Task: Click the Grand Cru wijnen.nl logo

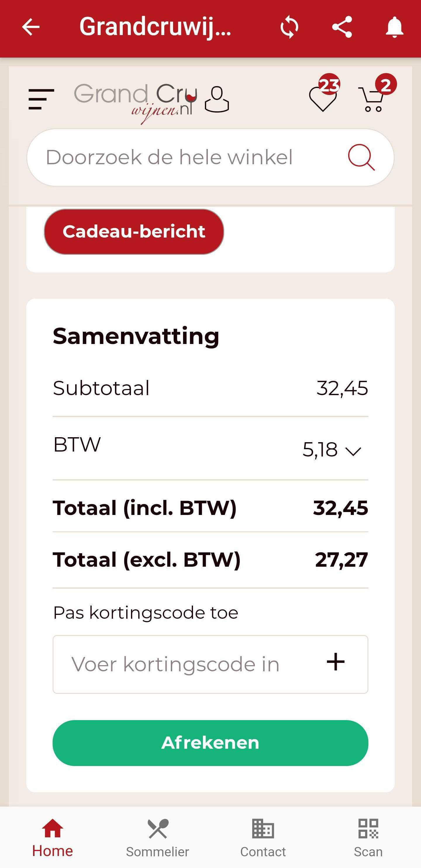Action: tap(135, 103)
